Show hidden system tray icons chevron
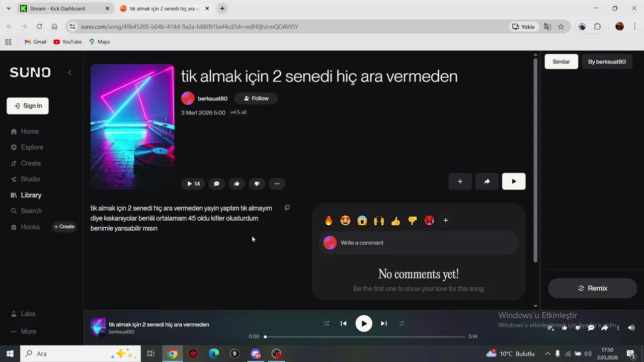644x362 pixels. 547,353
